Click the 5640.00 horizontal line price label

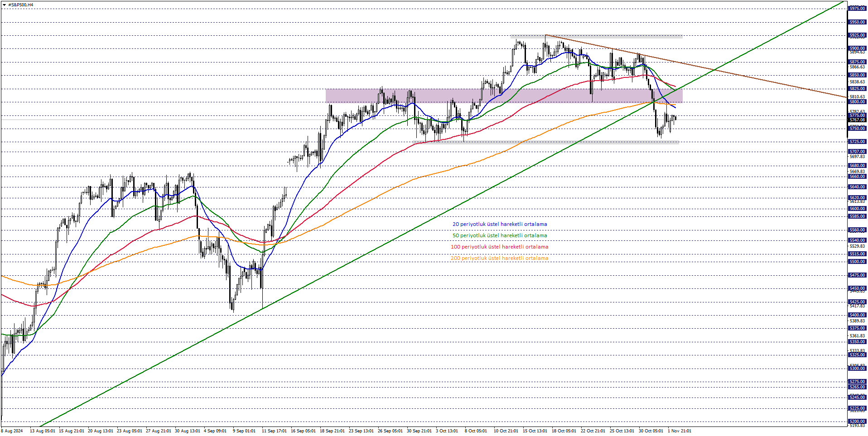857,187
